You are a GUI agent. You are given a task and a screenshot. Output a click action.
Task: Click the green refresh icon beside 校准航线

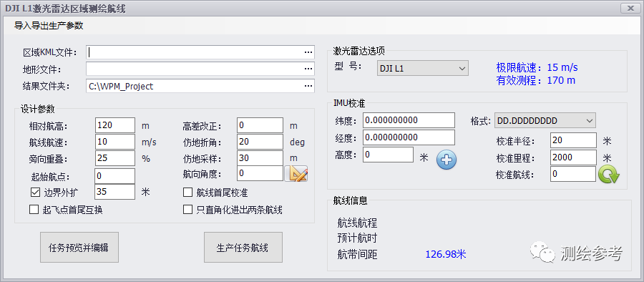[609, 175]
